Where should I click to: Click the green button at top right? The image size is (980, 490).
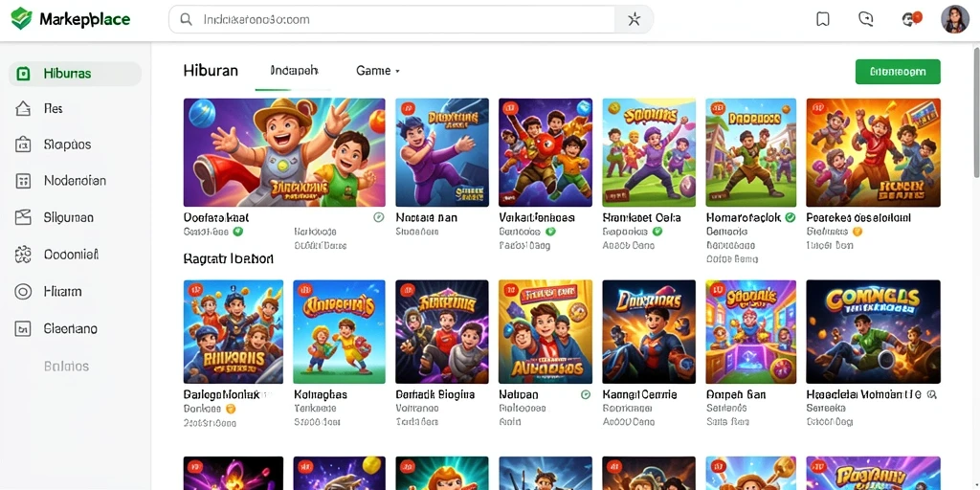tap(898, 72)
